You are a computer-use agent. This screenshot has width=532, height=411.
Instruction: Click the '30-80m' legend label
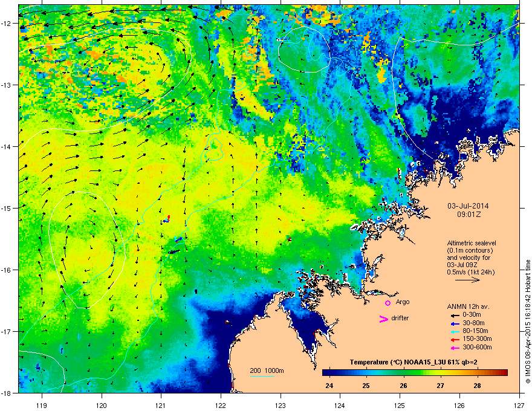(473, 323)
